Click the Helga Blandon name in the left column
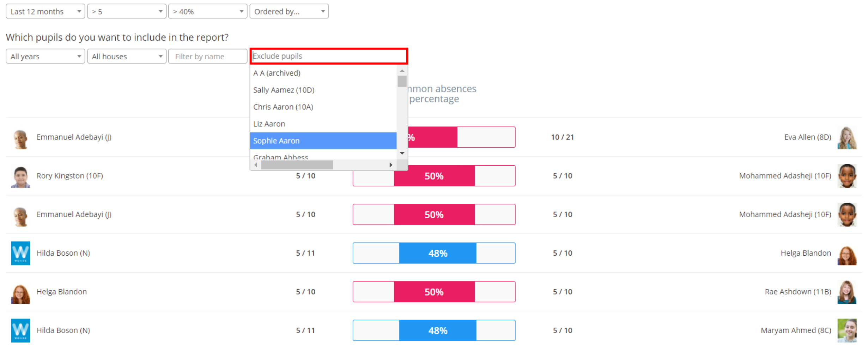Viewport: 868px width, 351px height. [61, 292]
